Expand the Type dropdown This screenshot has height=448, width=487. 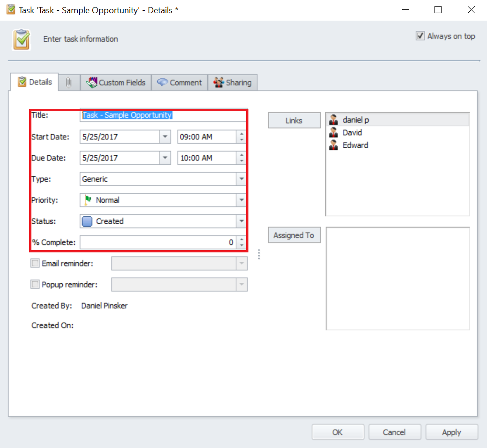(x=241, y=179)
